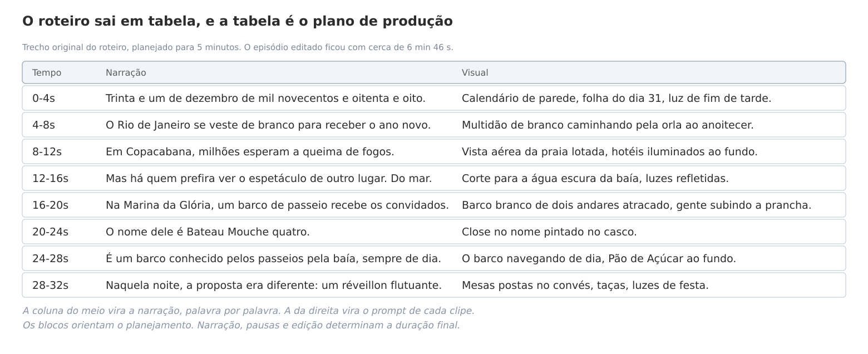The width and height of the screenshot is (868, 354).
Task: Click visual 'Close no nome pintado no casco'
Action: [x=549, y=232]
